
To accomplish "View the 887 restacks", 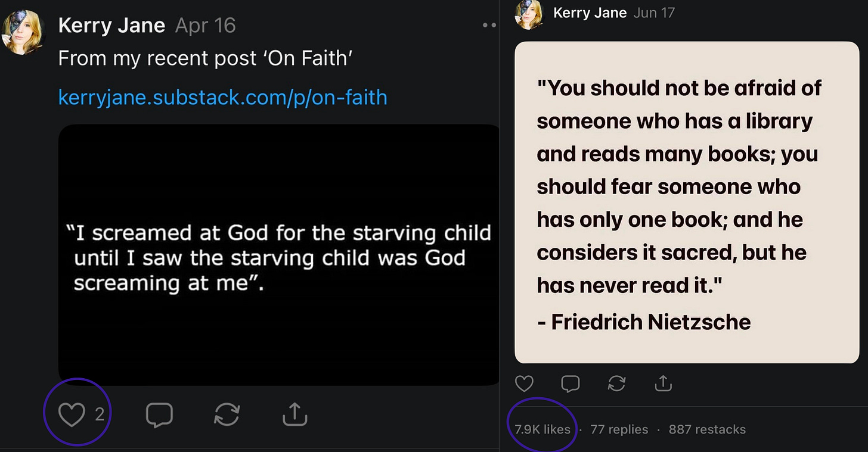I will [707, 429].
